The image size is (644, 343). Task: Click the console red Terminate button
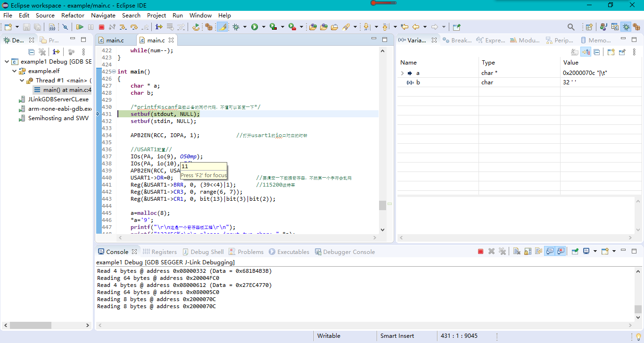coord(481,251)
